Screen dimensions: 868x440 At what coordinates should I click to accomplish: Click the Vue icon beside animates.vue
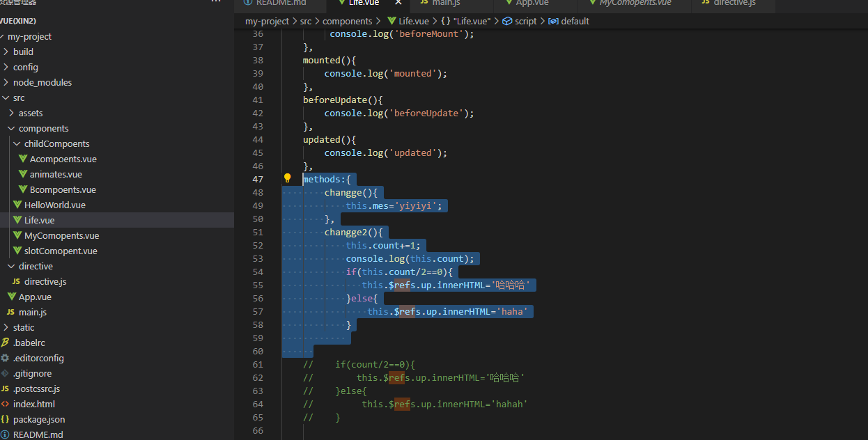23,174
